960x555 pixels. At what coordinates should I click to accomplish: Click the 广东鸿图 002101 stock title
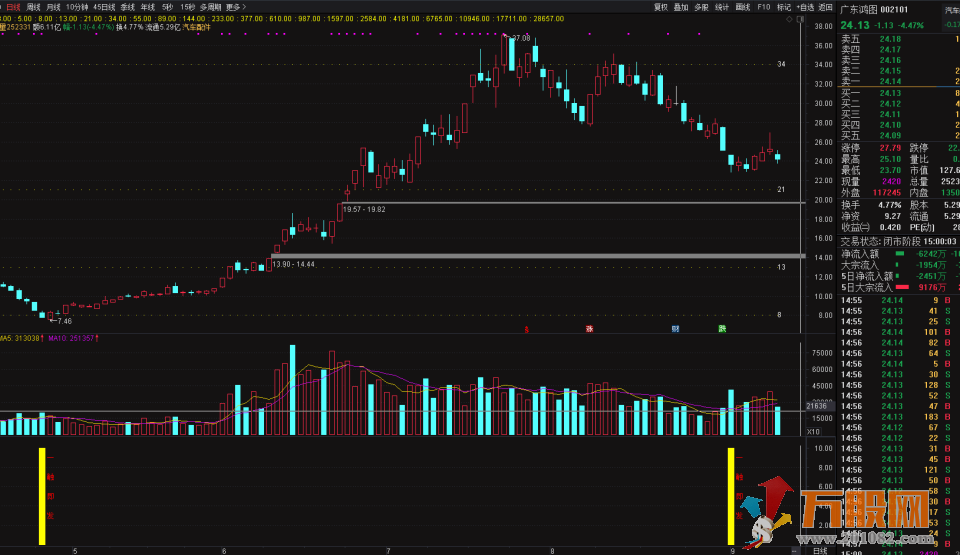pos(874,9)
